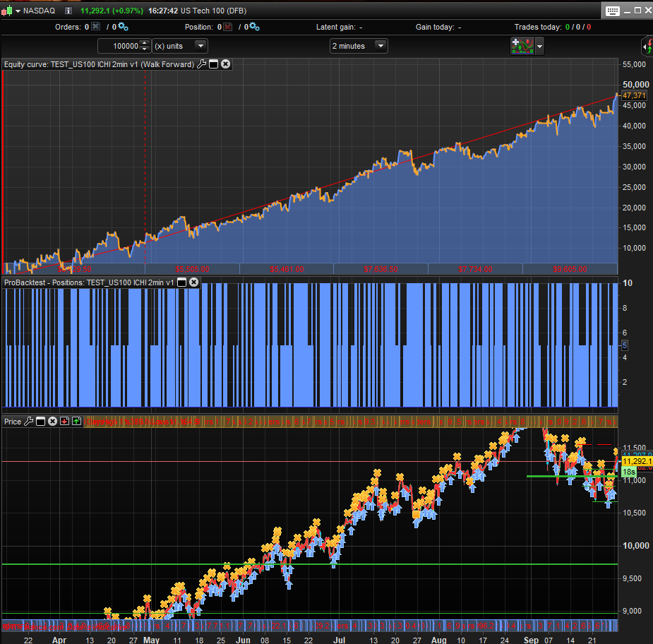653x644 pixels.
Task: Open the (x) units dropdown
Action: click(180, 46)
